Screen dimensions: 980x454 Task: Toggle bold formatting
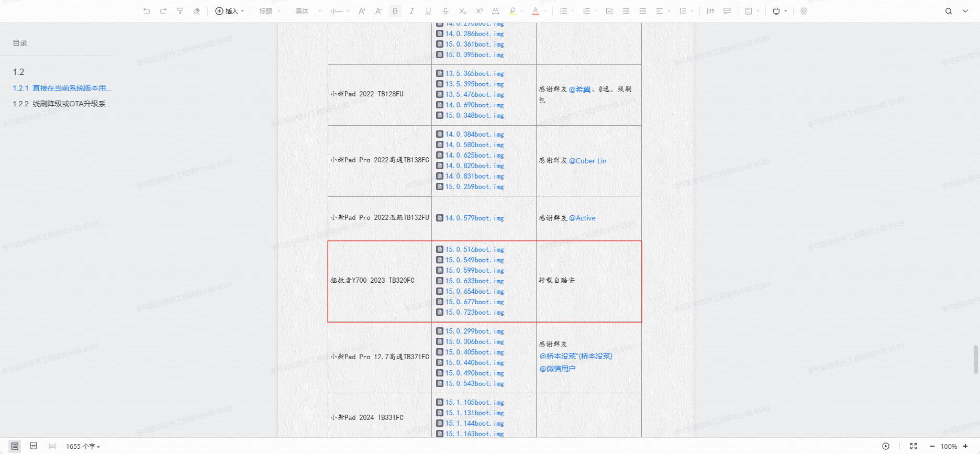(x=395, y=11)
